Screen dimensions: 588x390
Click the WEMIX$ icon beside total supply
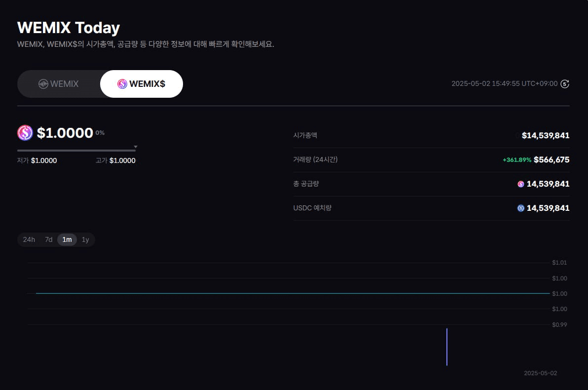click(520, 184)
